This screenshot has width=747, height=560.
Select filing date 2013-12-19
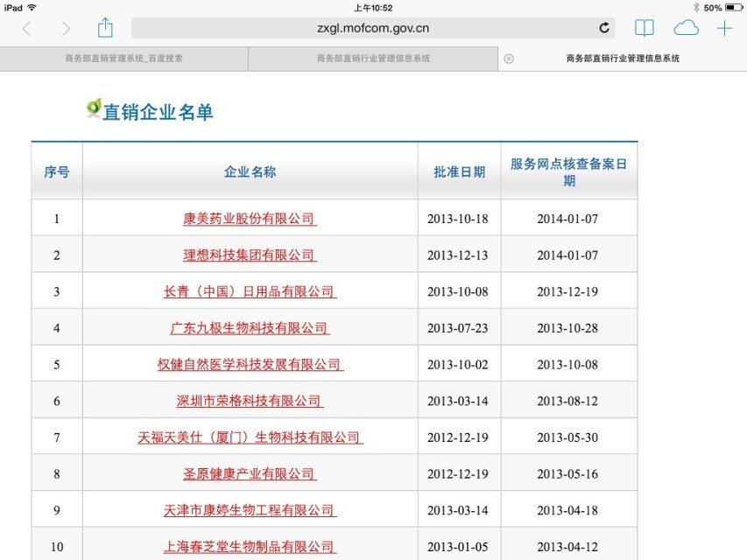pos(567,292)
